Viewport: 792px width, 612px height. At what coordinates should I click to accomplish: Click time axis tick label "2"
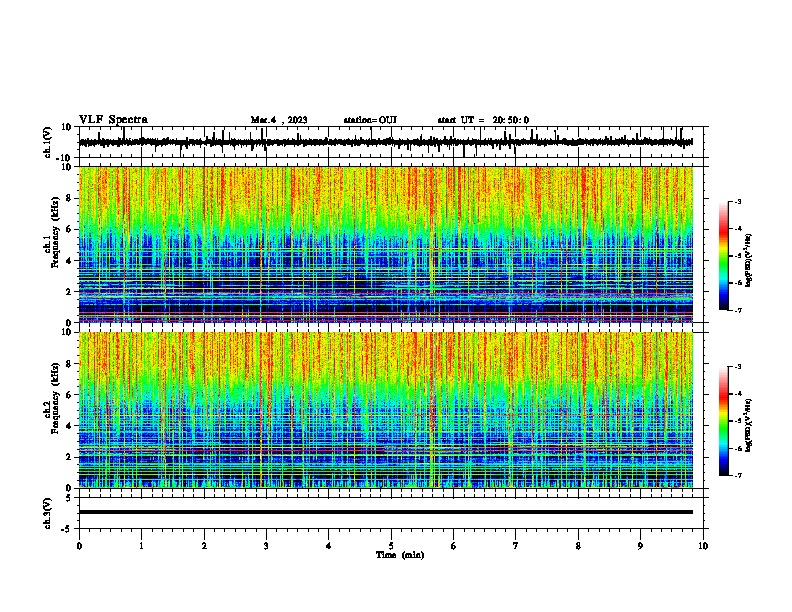coord(204,546)
